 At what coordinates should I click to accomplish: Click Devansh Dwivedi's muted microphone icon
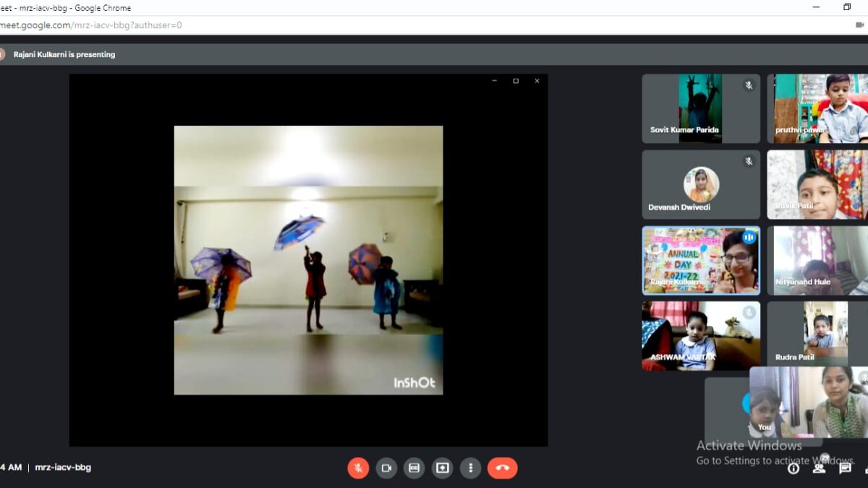(x=749, y=161)
